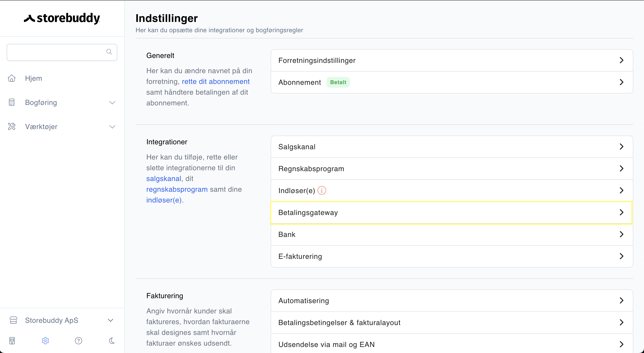Click the Generelt section heading
Viewport: 644px width, 353px height.
(160, 55)
